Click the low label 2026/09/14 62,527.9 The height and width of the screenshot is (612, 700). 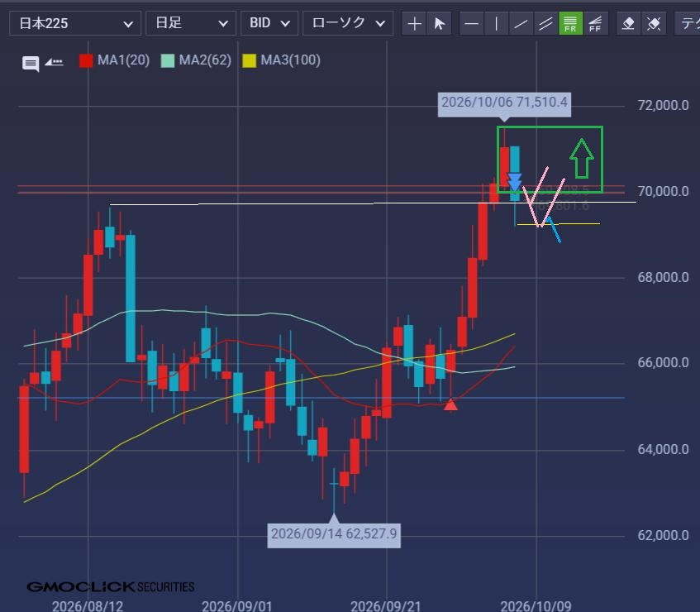pos(334,534)
